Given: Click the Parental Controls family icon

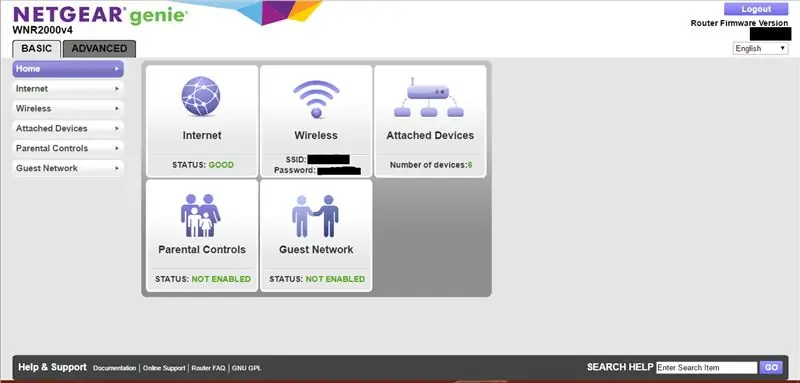Looking at the screenshot, I should point(201,215).
